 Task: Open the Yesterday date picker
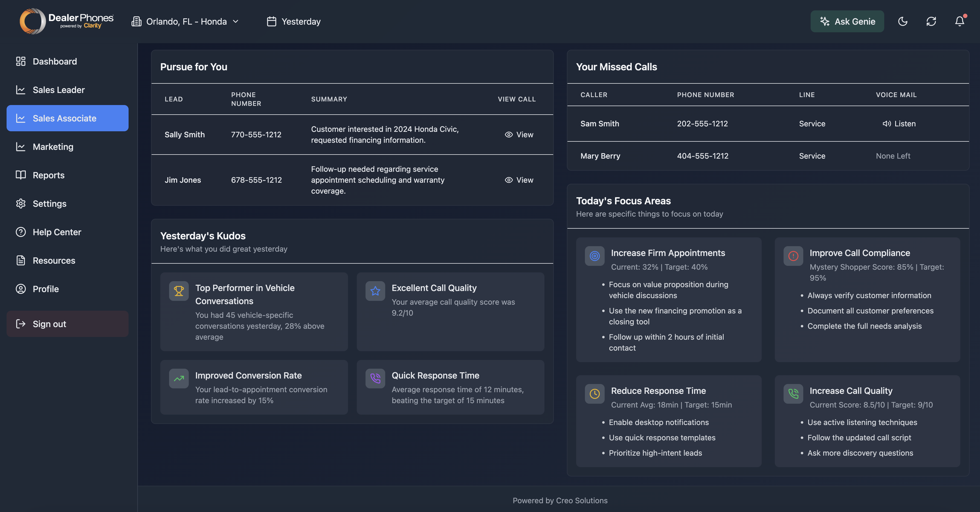294,22
